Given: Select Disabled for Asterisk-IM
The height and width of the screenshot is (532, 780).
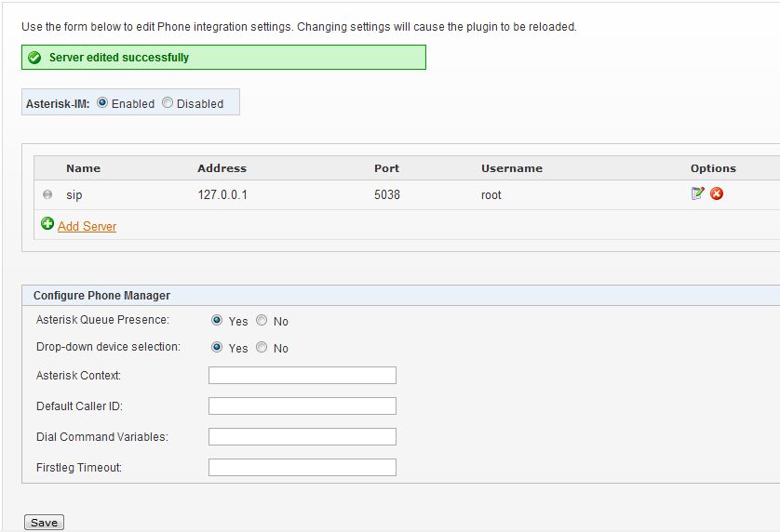Looking at the screenshot, I should point(168,103).
